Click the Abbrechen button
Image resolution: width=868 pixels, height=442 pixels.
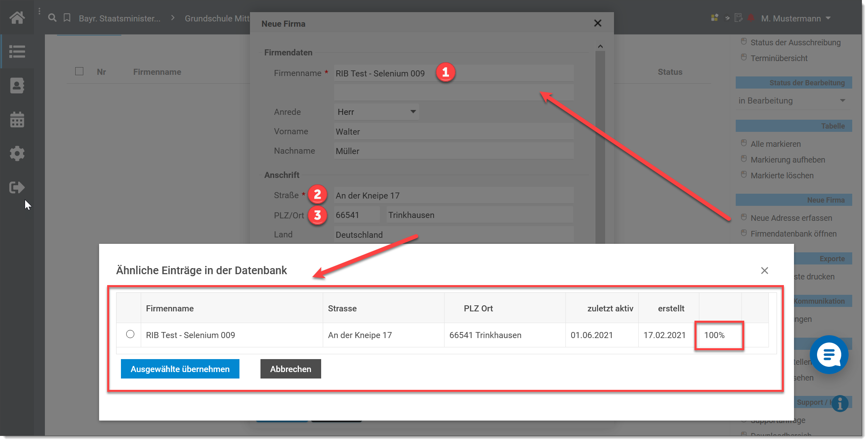coord(290,369)
